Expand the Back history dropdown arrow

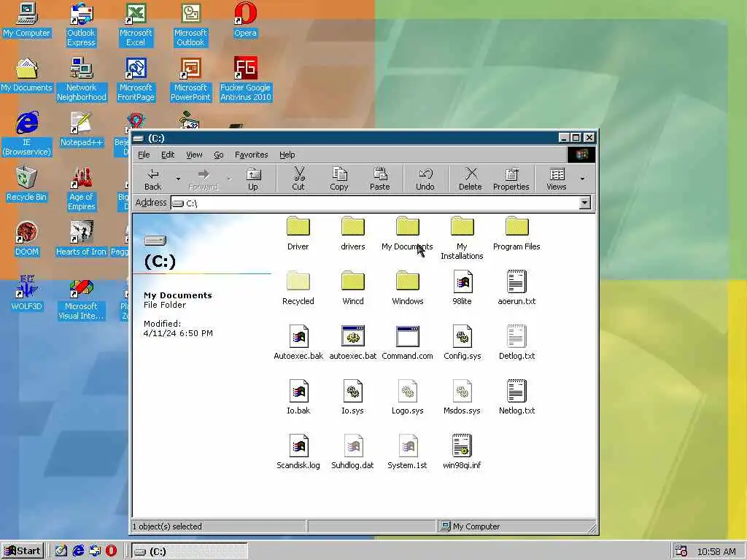[178, 179]
